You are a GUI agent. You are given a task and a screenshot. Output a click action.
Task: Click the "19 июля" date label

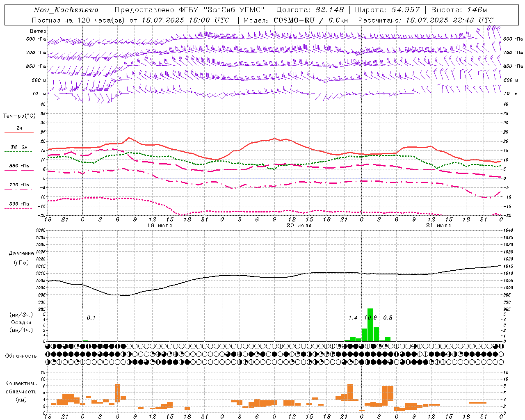click(160, 226)
